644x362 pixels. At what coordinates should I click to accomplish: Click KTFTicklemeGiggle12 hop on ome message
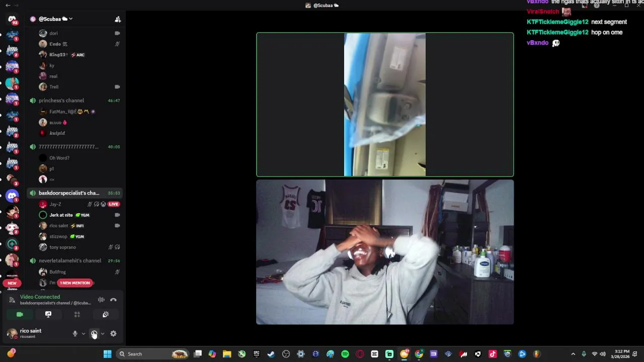[x=575, y=32]
